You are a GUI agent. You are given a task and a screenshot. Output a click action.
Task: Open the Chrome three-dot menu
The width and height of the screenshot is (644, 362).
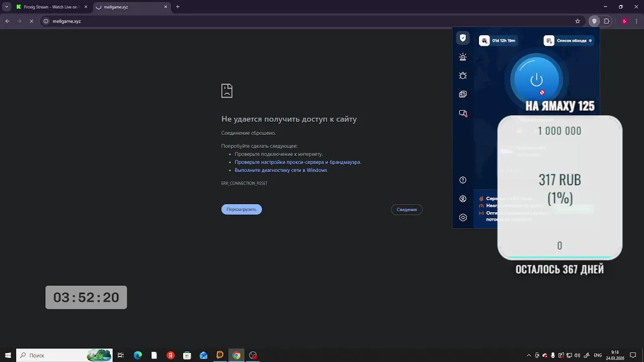point(636,21)
